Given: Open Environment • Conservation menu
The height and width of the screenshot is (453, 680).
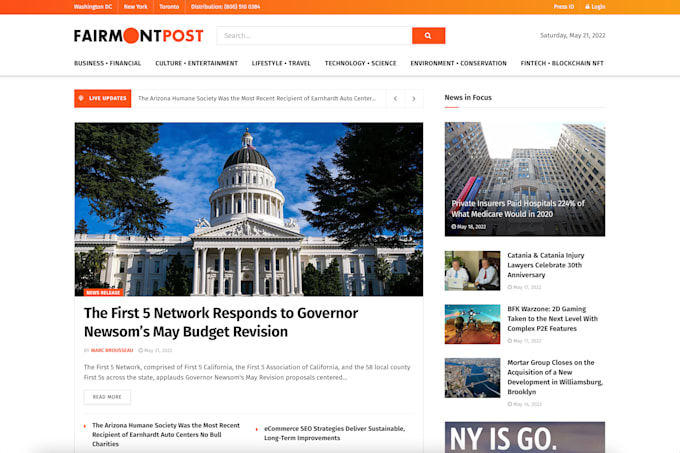Looking at the screenshot, I should click(x=458, y=63).
